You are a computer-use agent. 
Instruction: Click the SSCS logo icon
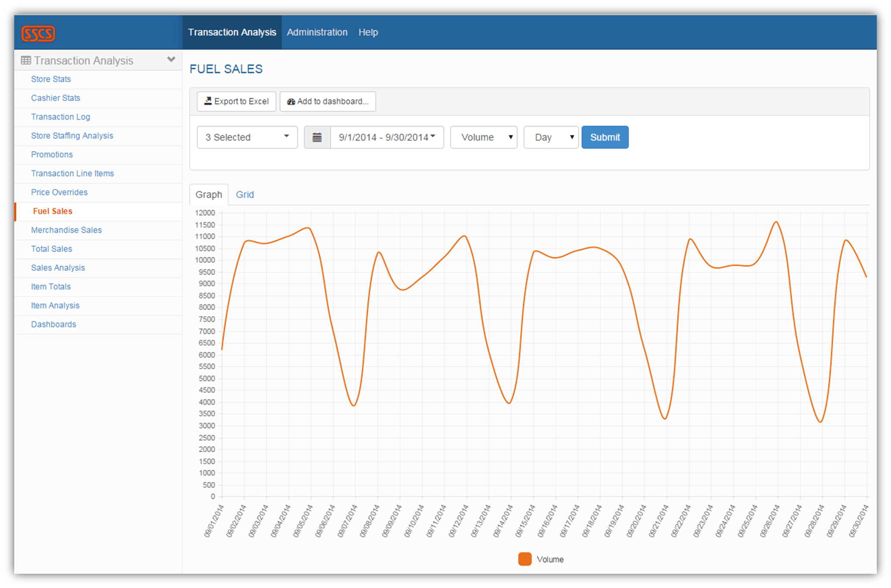coord(38,34)
